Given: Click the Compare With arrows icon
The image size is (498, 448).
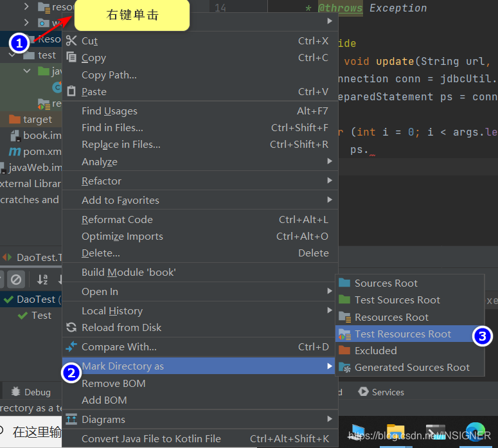Looking at the screenshot, I should tap(71, 346).
